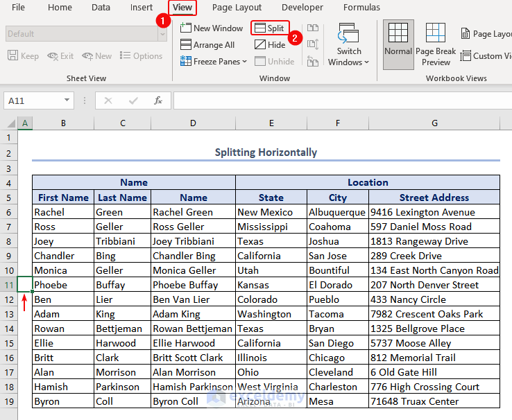
Task: Click the Arrange All icon
Action: click(186, 44)
